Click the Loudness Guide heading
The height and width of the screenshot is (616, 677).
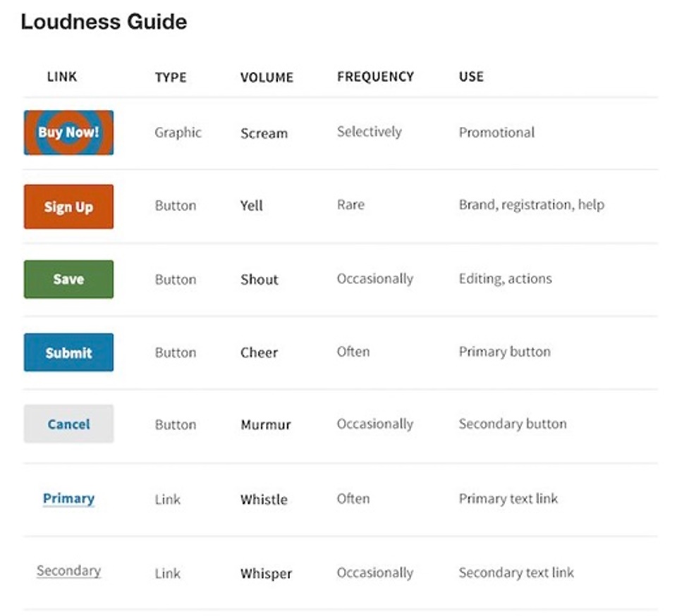[x=104, y=22]
